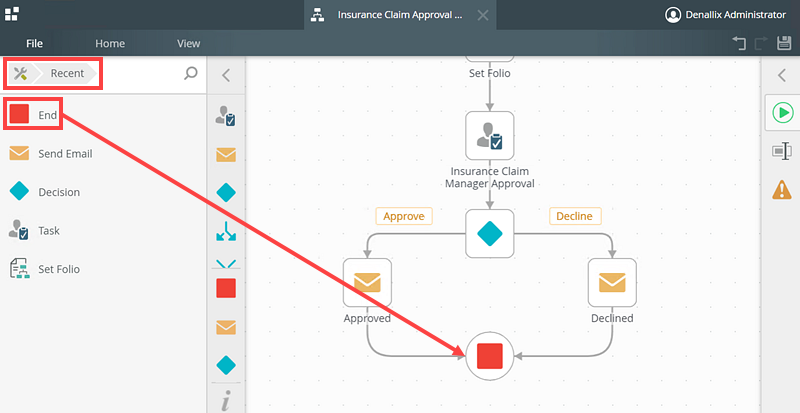Switch to Insurance Claim Approval tab
Viewport: 800px width, 413px height.
pos(399,15)
